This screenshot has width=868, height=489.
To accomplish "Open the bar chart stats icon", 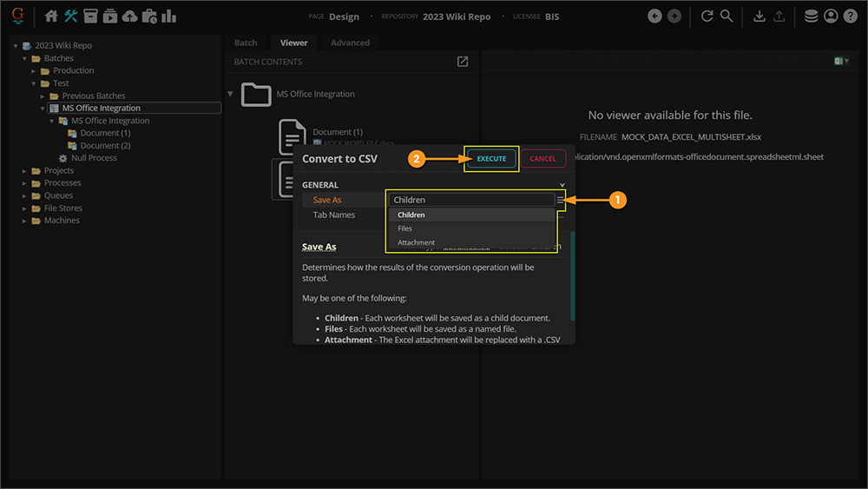I will [169, 16].
